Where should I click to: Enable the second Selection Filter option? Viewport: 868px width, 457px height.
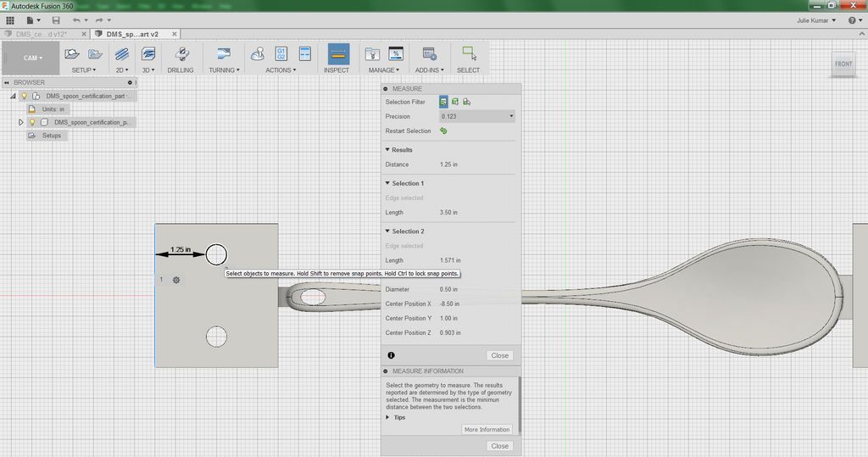(x=454, y=102)
